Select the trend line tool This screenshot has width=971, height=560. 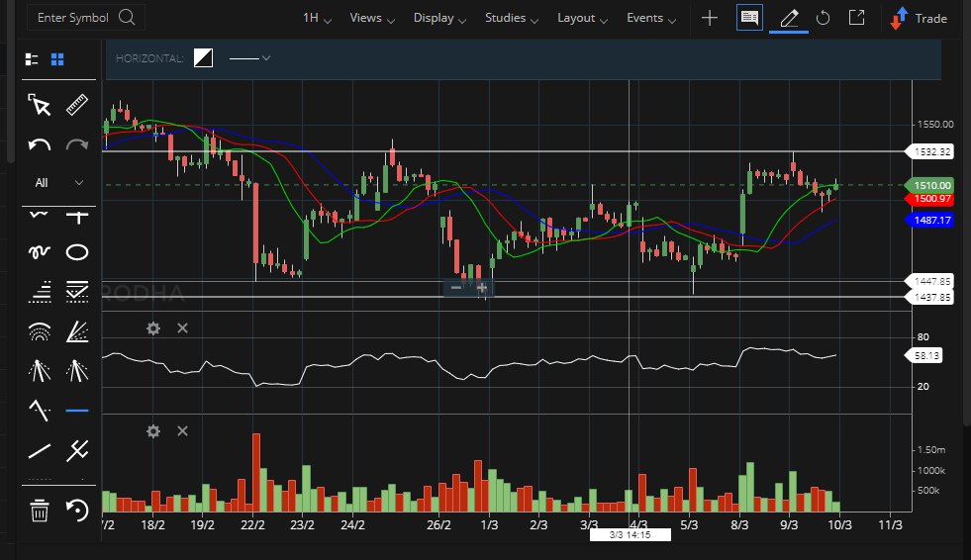(x=40, y=450)
